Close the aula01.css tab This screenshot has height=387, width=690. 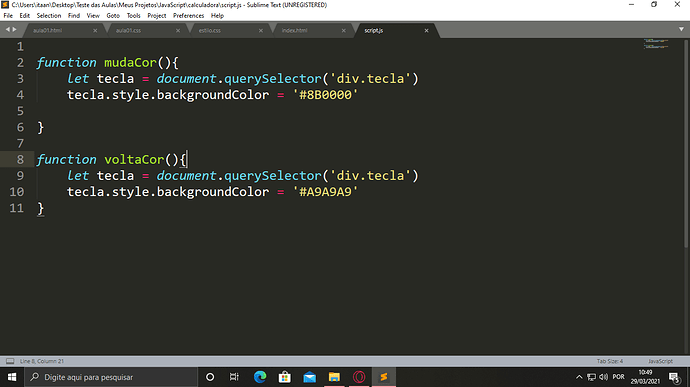(178, 30)
